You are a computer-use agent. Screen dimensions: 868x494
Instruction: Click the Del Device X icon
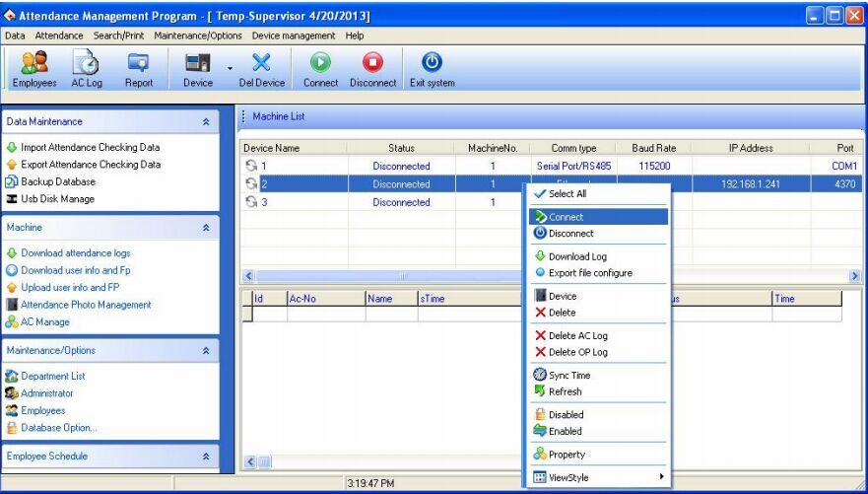(262, 63)
